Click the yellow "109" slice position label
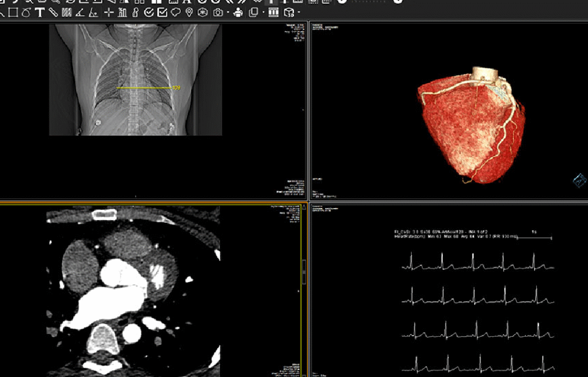This screenshot has height=377, width=588. [x=176, y=88]
